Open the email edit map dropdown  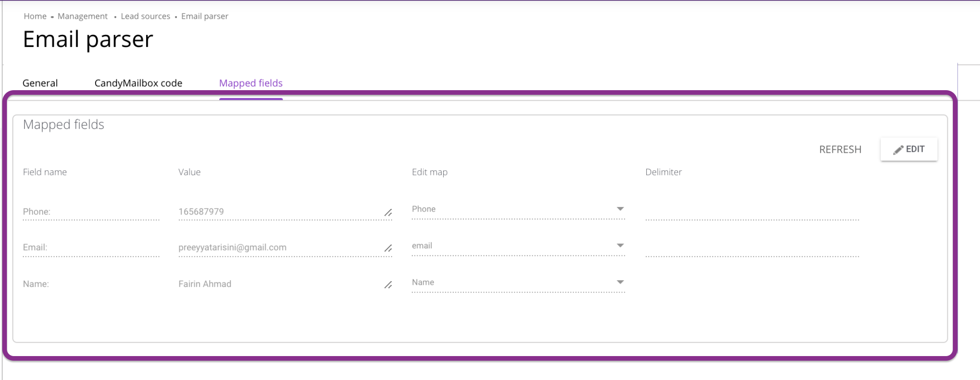[x=518, y=246]
